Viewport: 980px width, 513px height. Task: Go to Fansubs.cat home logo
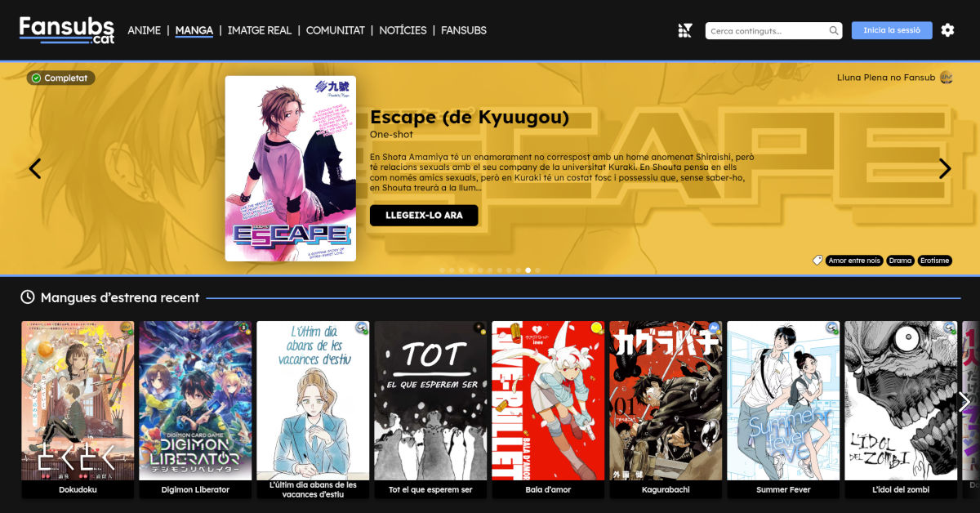click(67, 29)
